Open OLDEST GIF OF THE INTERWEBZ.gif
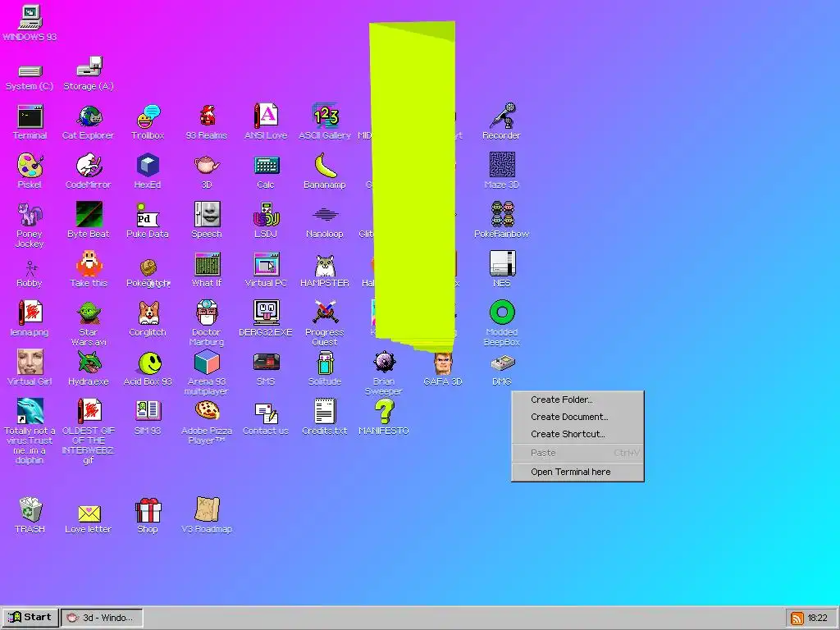 tap(89, 412)
